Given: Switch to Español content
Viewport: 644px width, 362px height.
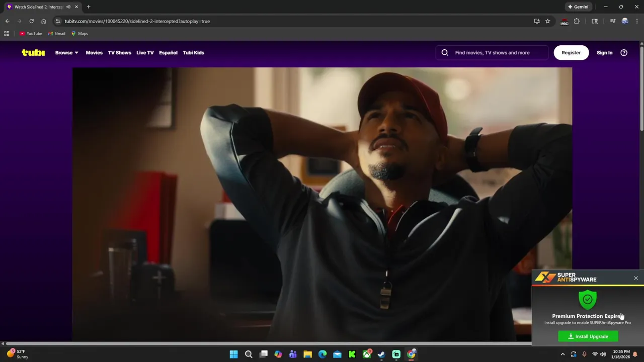Looking at the screenshot, I should [x=168, y=52].
